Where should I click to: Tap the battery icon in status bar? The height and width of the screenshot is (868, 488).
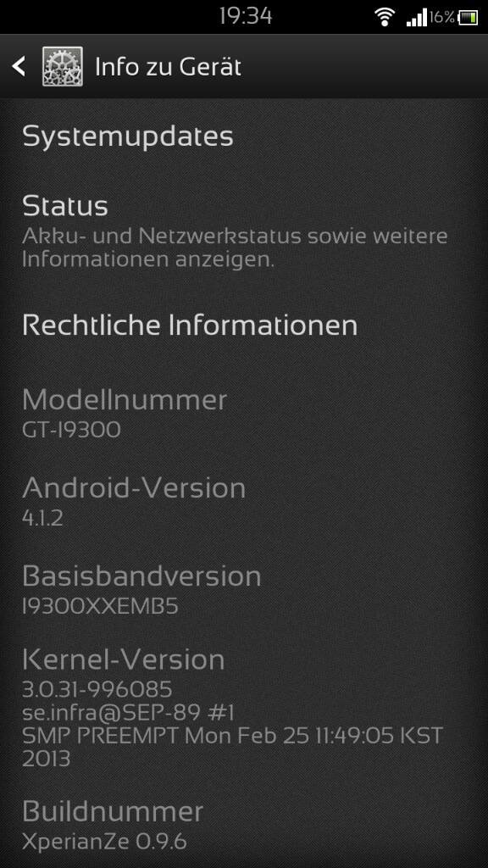[468, 18]
